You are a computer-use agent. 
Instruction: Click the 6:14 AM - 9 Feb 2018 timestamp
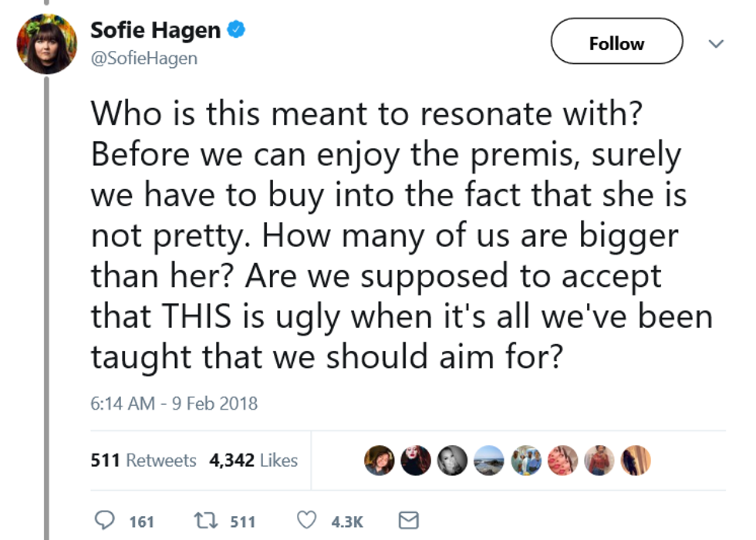coord(176,403)
